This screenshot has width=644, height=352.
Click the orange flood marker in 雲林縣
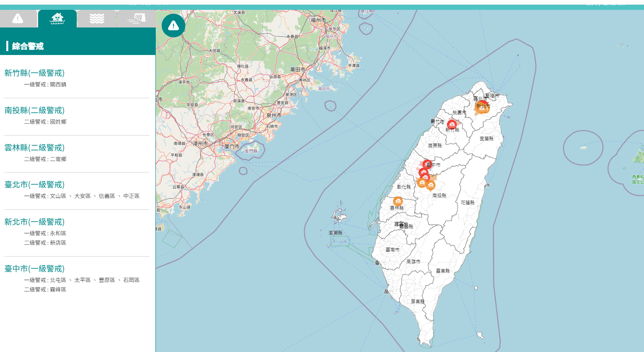(398, 202)
